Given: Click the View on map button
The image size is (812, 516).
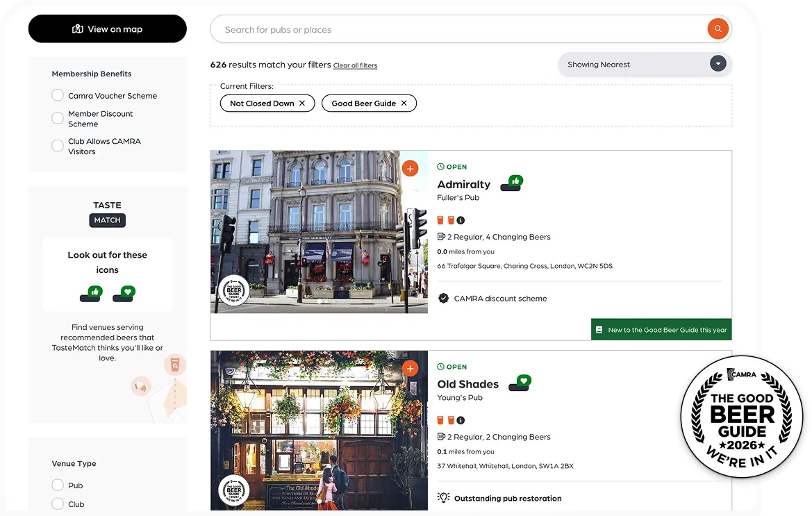Looking at the screenshot, I should pos(107,29).
